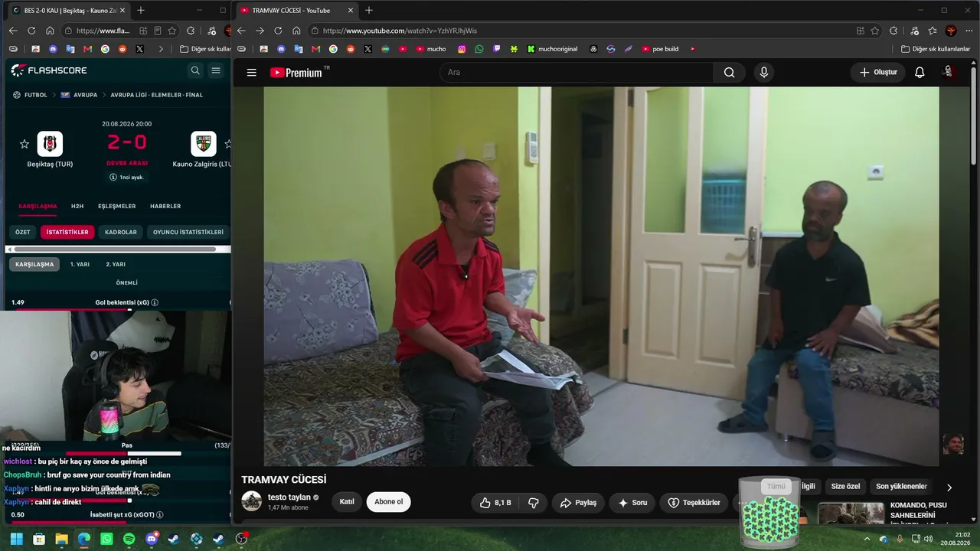Open YouTube notifications bell
The width and height of the screenshot is (980, 551).
point(920,73)
